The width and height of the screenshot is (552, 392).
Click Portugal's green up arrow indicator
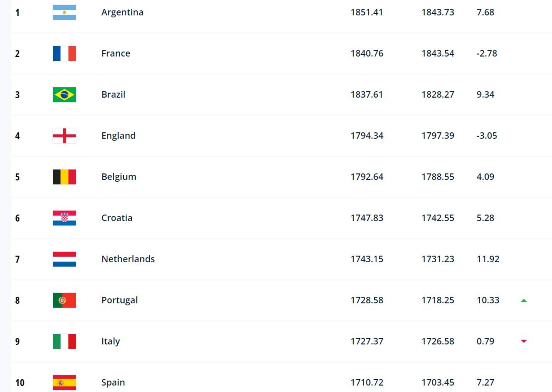pyautogui.click(x=524, y=300)
